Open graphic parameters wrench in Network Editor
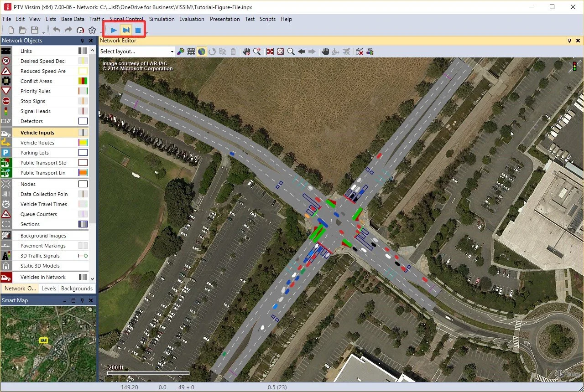 coord(181,52)
